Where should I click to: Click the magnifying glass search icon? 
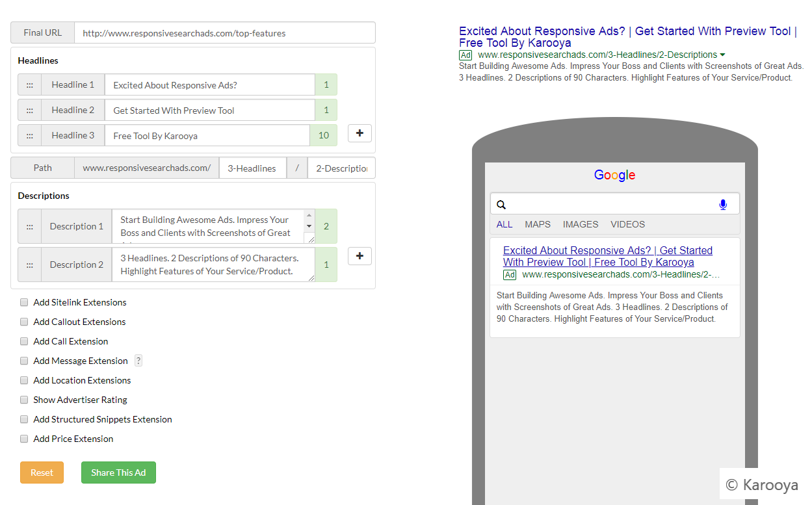[501, 204]
